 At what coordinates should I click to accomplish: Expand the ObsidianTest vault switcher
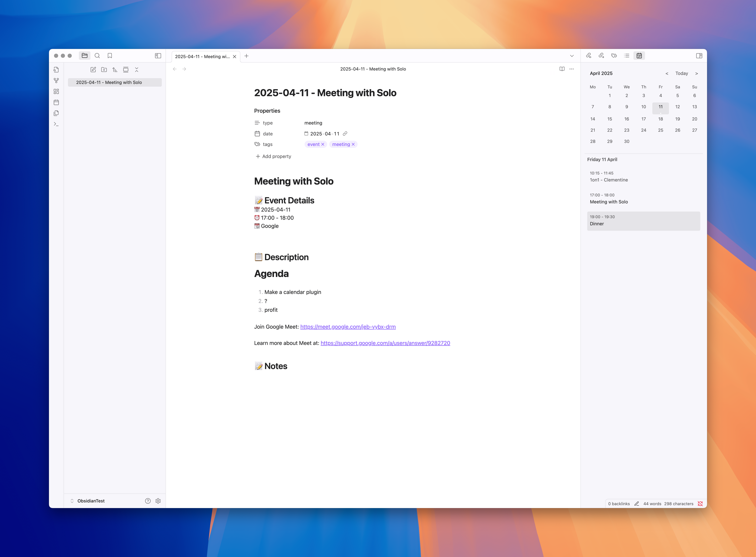point(87,501)
